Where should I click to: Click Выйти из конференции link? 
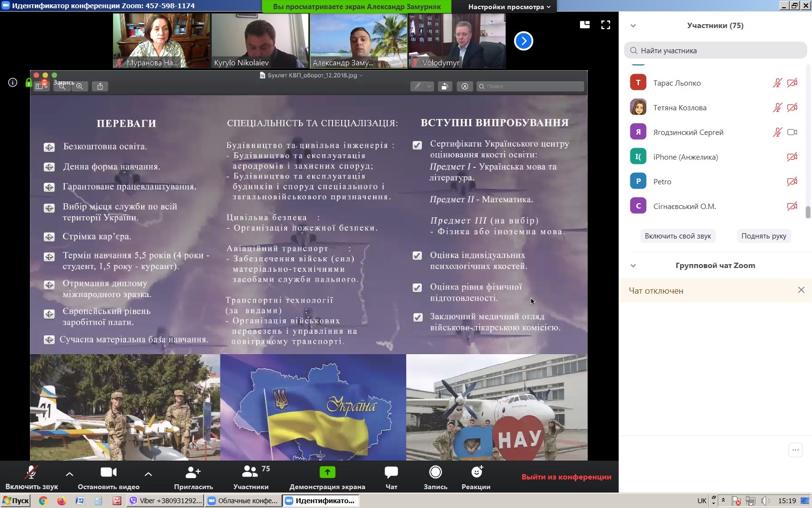pyautogui.click(x=566, y=477)
